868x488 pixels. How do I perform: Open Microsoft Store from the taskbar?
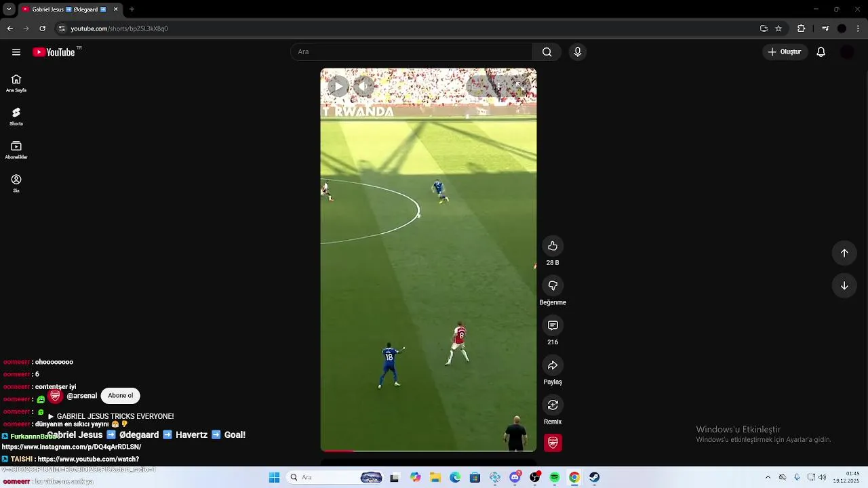tap(475, 477)
